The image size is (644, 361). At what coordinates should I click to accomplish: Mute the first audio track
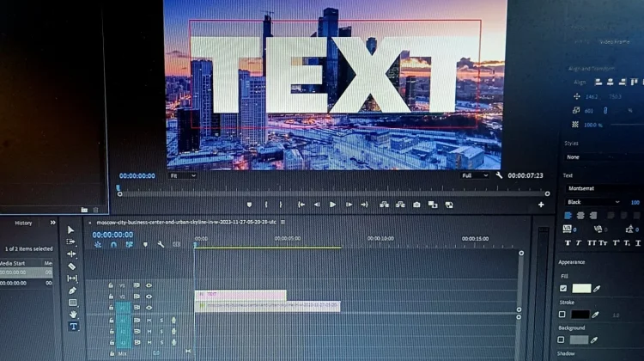pyautogui.click(x=149, y=321)
